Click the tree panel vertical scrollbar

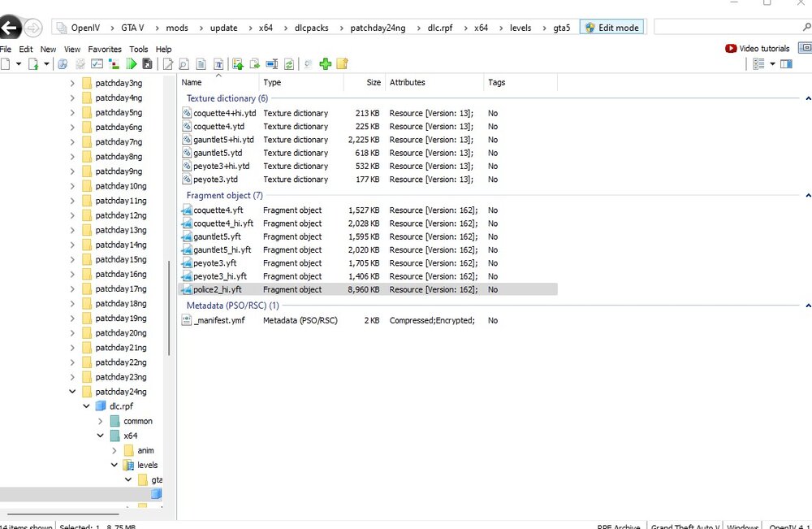coord(170,308)
